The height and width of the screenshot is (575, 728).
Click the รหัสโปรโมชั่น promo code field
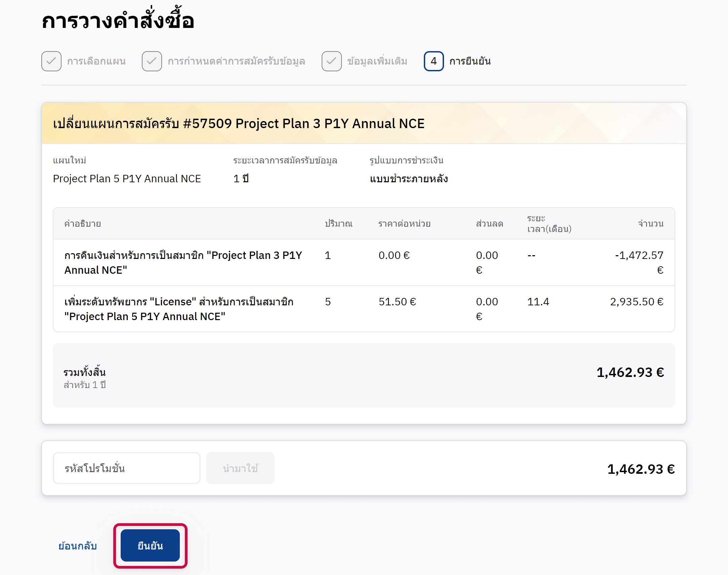(x=126, y=468)
